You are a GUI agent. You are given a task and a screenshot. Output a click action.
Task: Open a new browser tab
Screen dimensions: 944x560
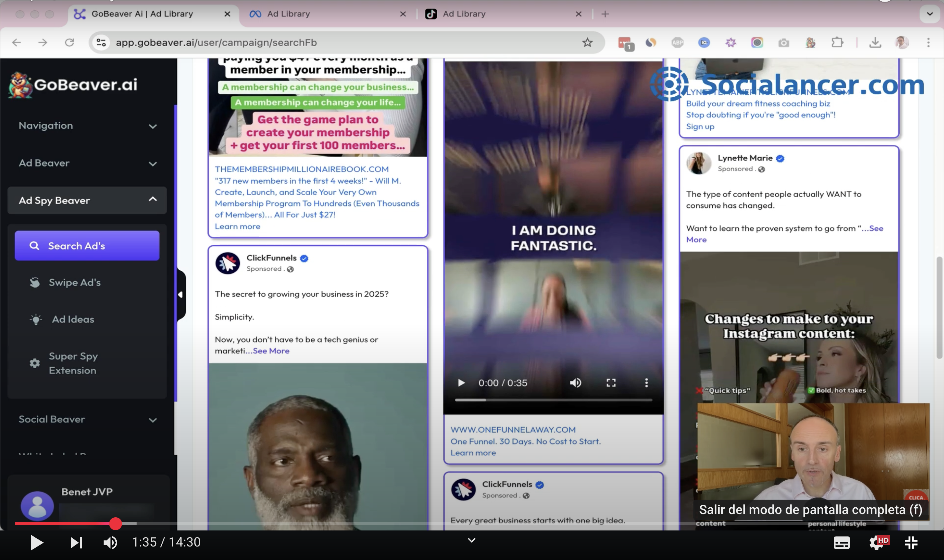coord(605,14)
